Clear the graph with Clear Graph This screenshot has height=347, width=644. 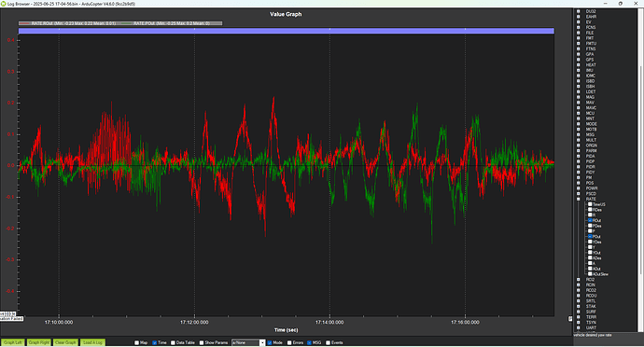[x=65, y=342]
